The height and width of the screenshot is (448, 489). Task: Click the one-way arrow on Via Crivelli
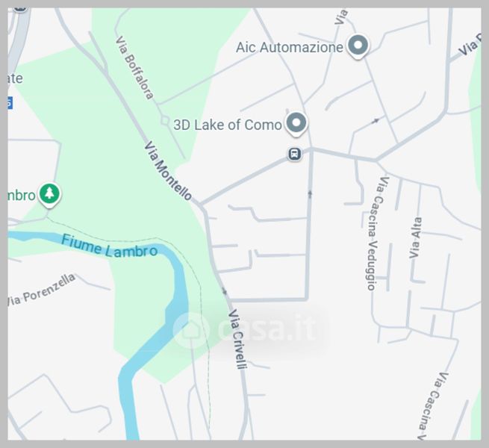(225, 291)
